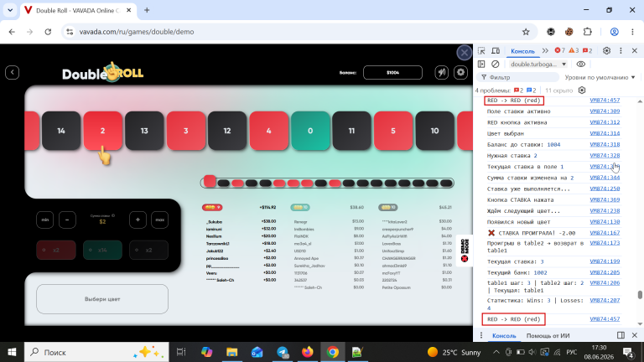This screenshot has height=362, width=644.
Task: Click the red tile number 4
Action: [x=268, y=131]
